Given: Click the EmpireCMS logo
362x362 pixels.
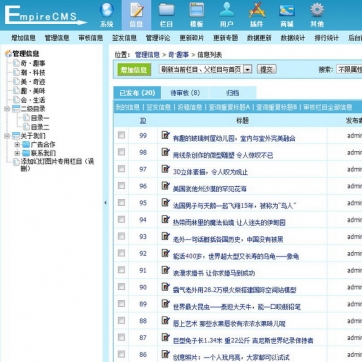Looking at the screenshot, I should [x=45, y=15].
